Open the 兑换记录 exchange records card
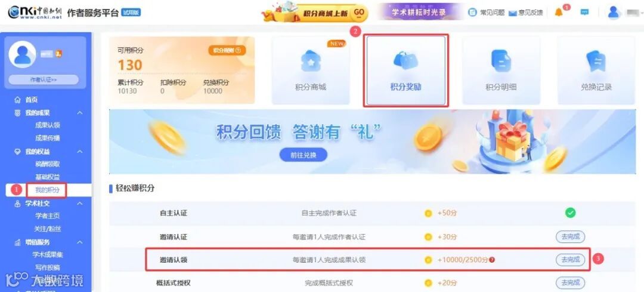This screenshot has width=644, height=292. 596,70
